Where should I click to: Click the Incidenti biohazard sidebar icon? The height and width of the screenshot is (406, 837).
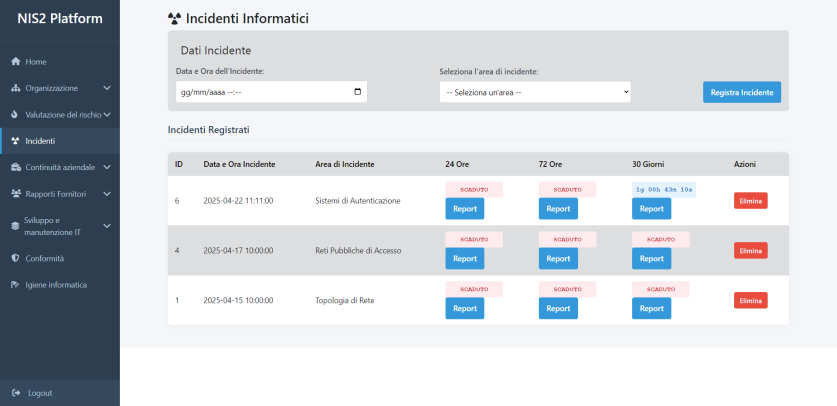(15, 141)
